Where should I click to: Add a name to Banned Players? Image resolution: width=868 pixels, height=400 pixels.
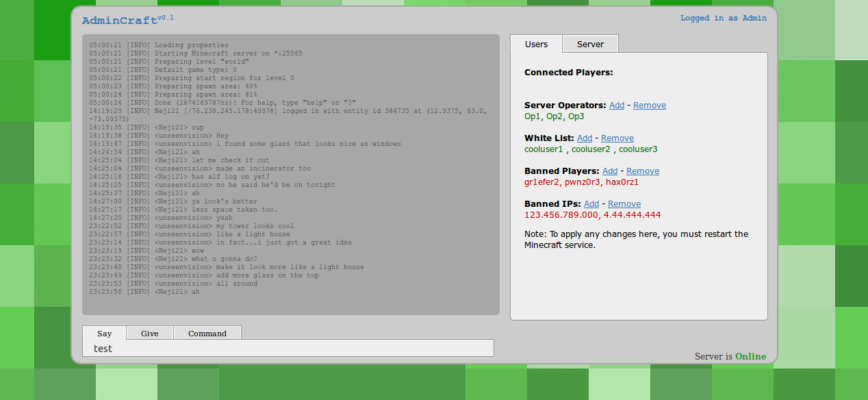(x=609, y=171)
